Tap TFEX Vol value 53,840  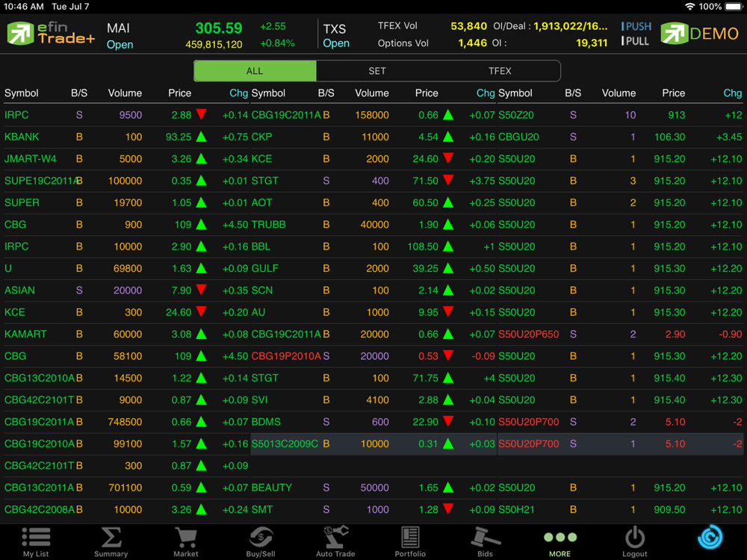pos(469,26)
